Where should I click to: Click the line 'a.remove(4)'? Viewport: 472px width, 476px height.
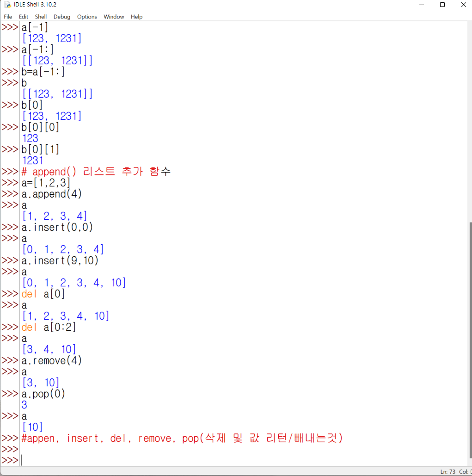(x=52, y=361)
